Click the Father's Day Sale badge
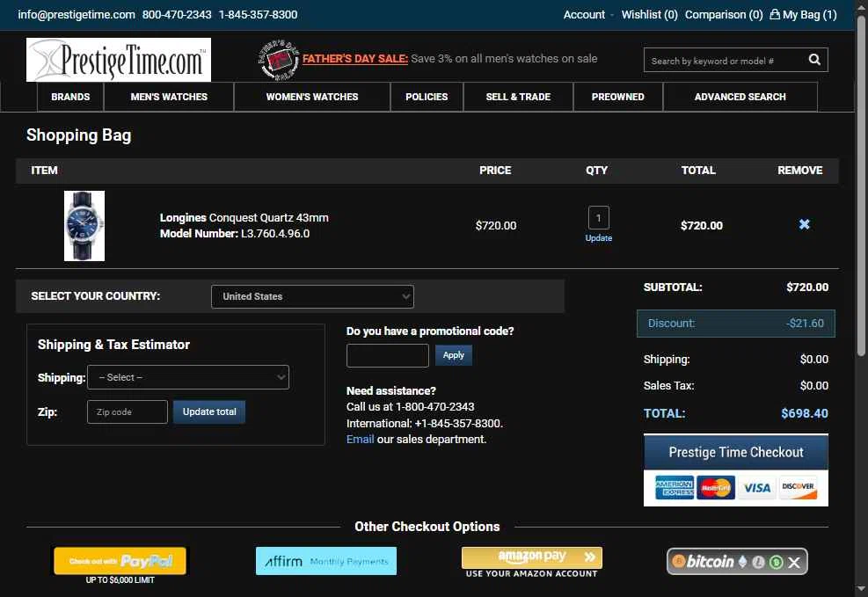868x597 pixels. pos(279,60)
